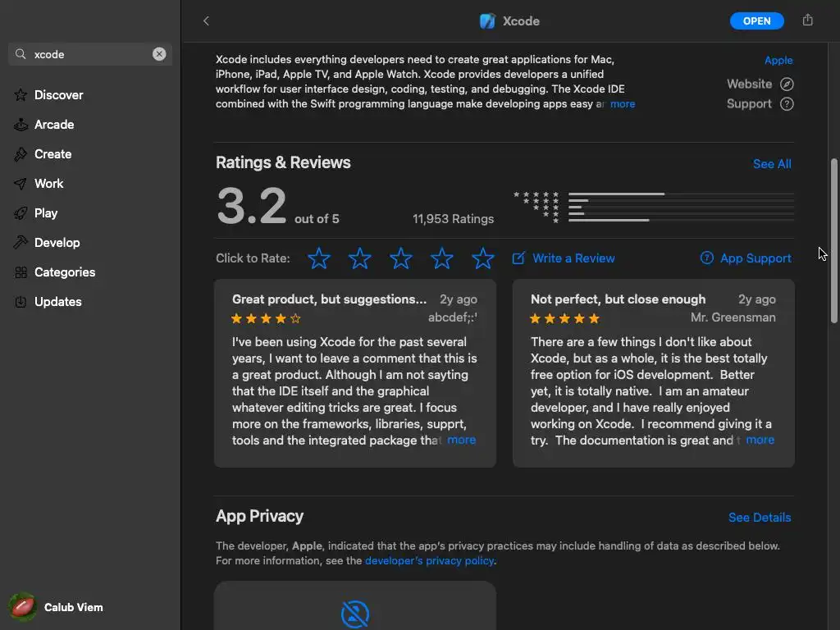
Task: Rate the app two stars
Action: click(359, 258)
